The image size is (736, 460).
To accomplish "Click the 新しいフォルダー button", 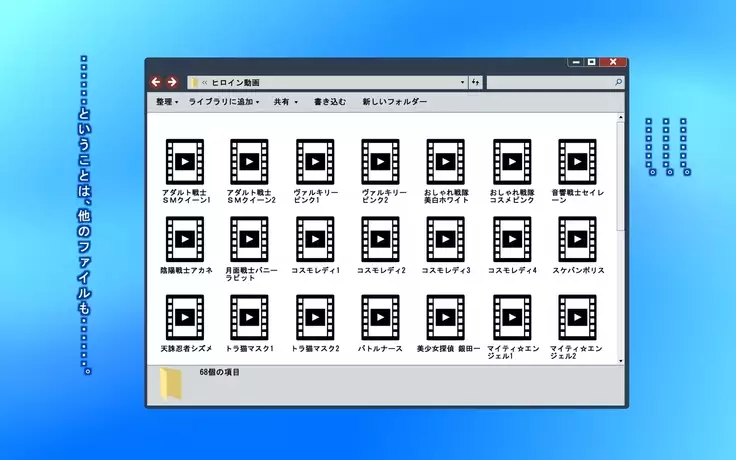I will [x=394, y=102].
